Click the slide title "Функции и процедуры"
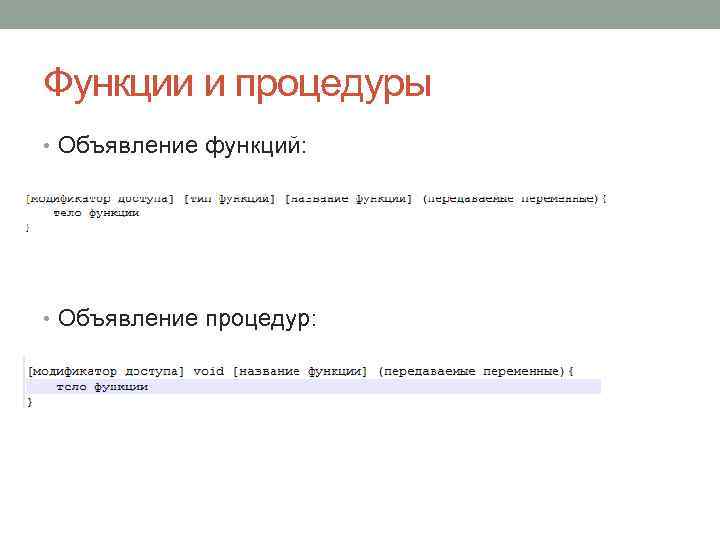720x540 pixels. click(x=237, y=84)
